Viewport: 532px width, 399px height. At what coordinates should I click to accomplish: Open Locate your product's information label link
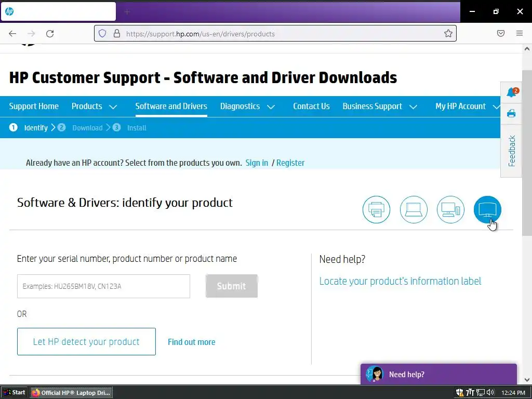(401, 281)
